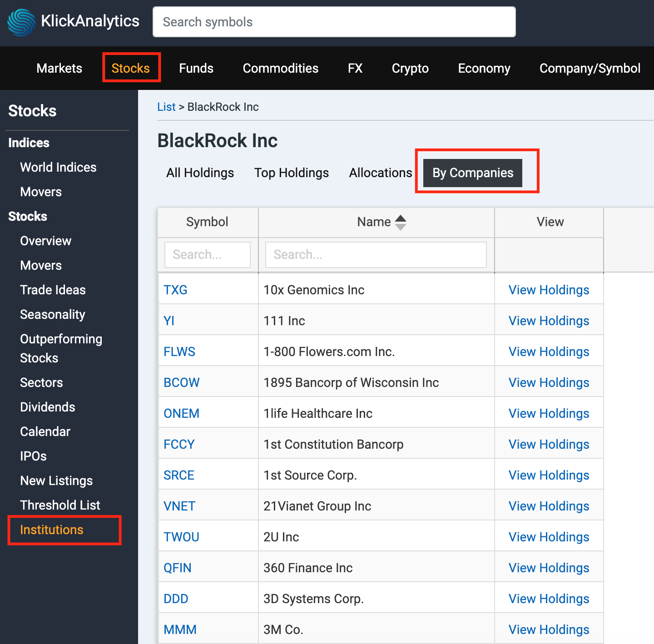Screen dimensions: 654x644
Task: Go back to List breadcrumb link
Action: pos(166,107)
